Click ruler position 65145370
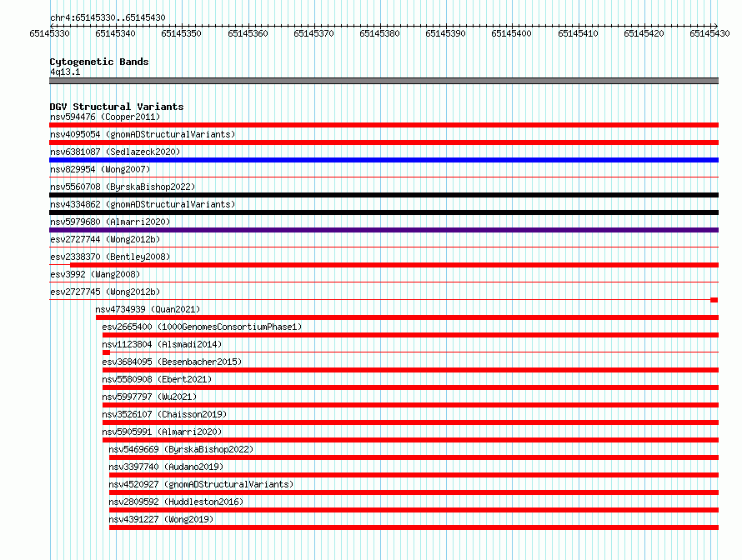Screen dimensions: 742x560 click(x=313, y=33)
